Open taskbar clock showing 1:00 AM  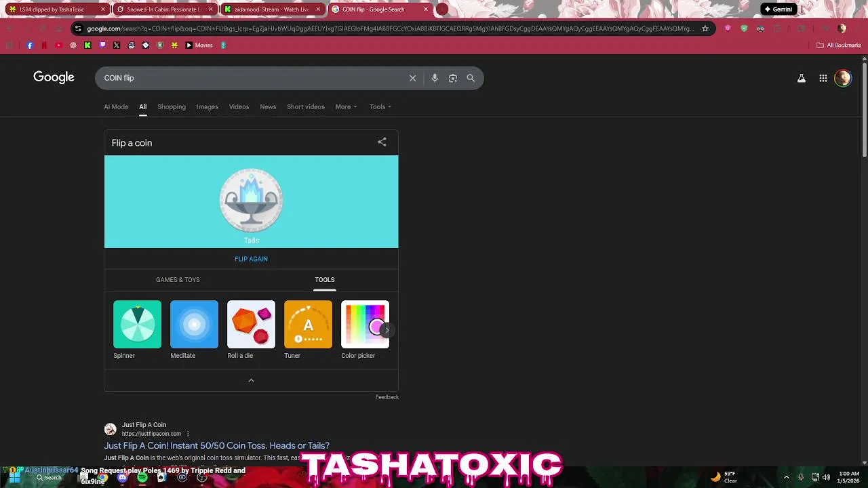click(849, 477)
